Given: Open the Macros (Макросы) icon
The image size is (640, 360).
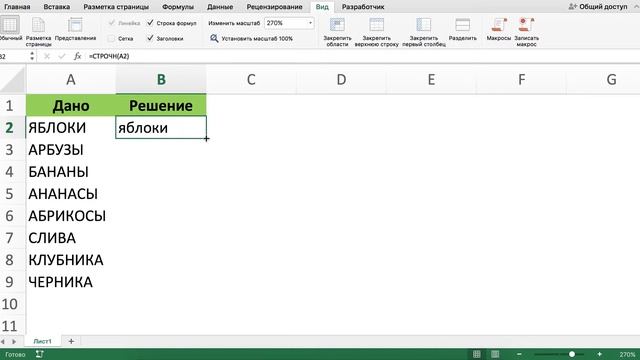Looking at the screenshot, I should (499, 25).
